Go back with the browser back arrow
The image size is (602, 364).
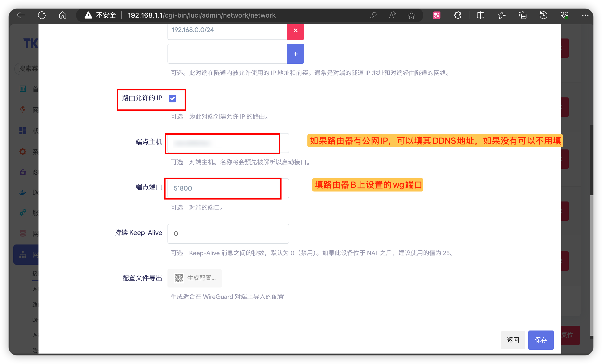tap(21, 15)
